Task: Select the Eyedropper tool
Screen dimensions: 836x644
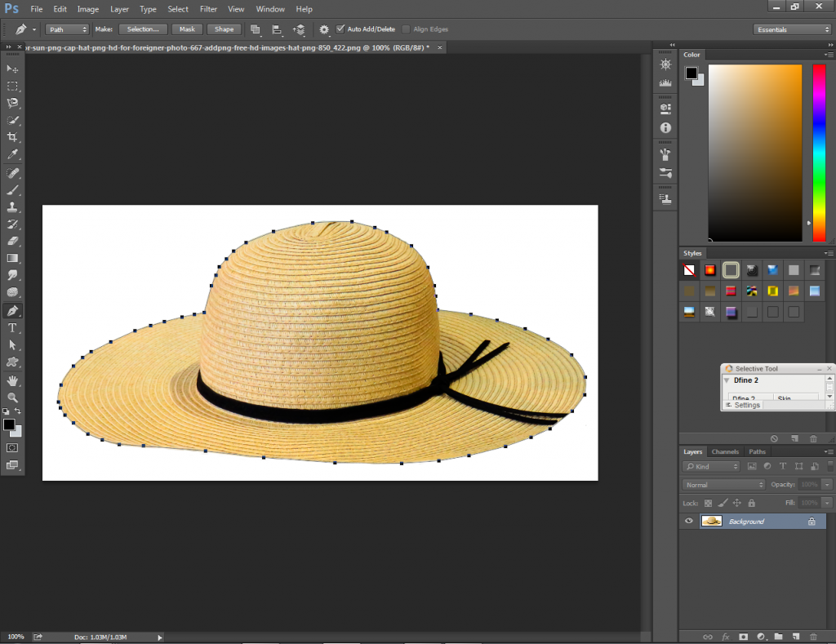Action: 12,154
